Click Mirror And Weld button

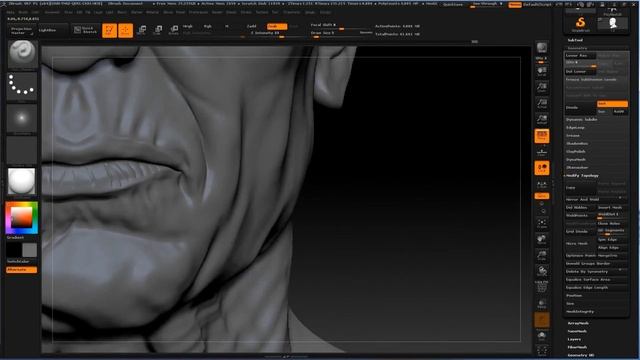tap(596, 199)
